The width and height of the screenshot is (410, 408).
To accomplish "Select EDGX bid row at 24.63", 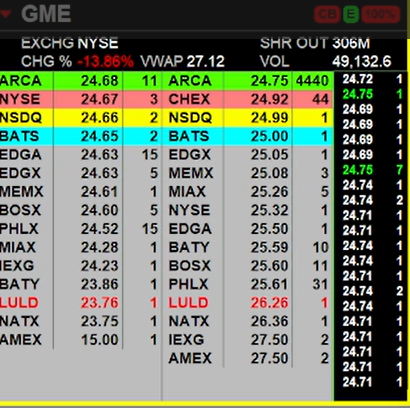I will [x=81, y=173].
